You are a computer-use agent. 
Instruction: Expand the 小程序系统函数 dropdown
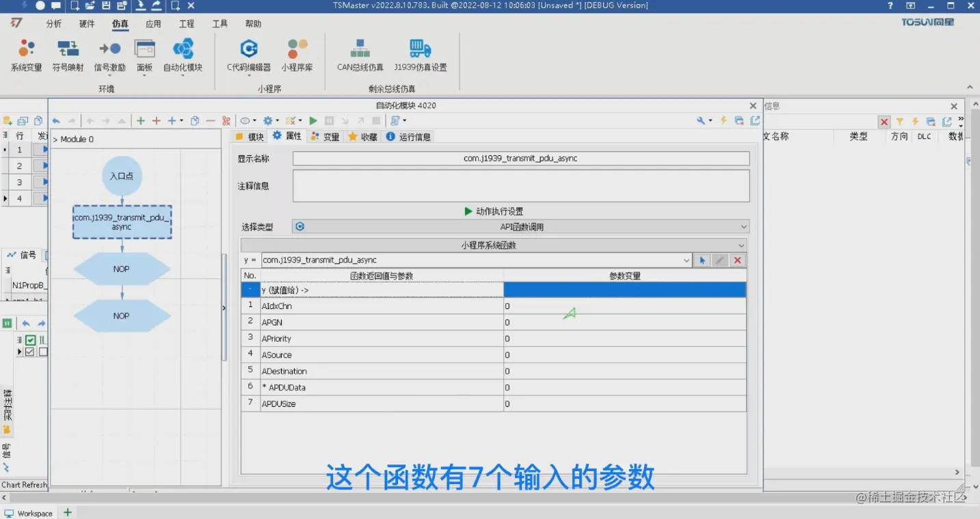tap(493, 245)
